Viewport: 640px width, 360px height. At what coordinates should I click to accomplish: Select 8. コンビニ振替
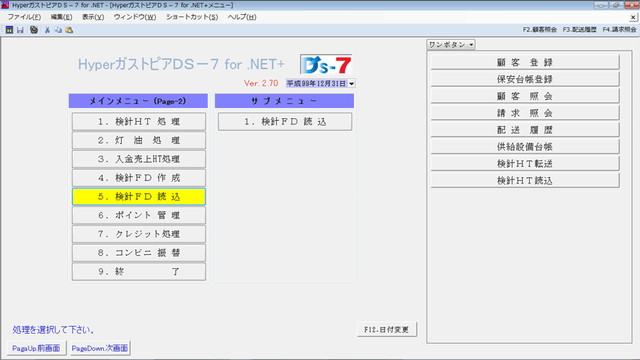tap(139, 253)
